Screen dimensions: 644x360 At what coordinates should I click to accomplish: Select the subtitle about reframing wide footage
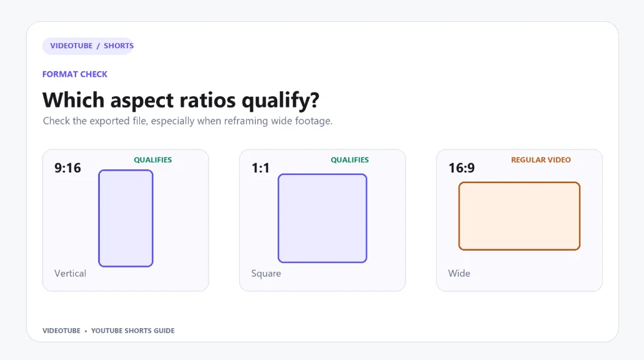[187, 121]
